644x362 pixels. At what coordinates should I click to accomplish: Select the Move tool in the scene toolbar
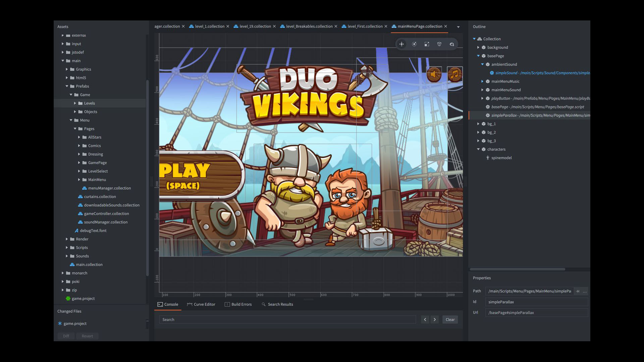click(x=401, y=44)
